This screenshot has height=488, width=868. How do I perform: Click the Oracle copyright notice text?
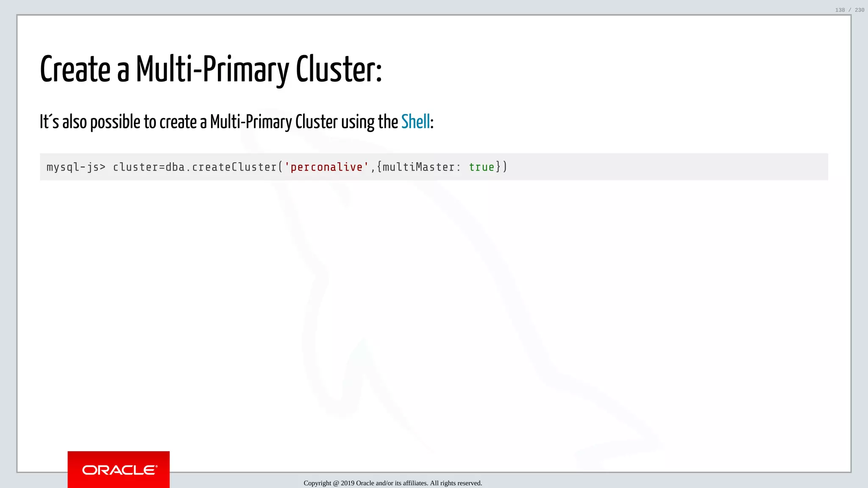coord(393,483)
